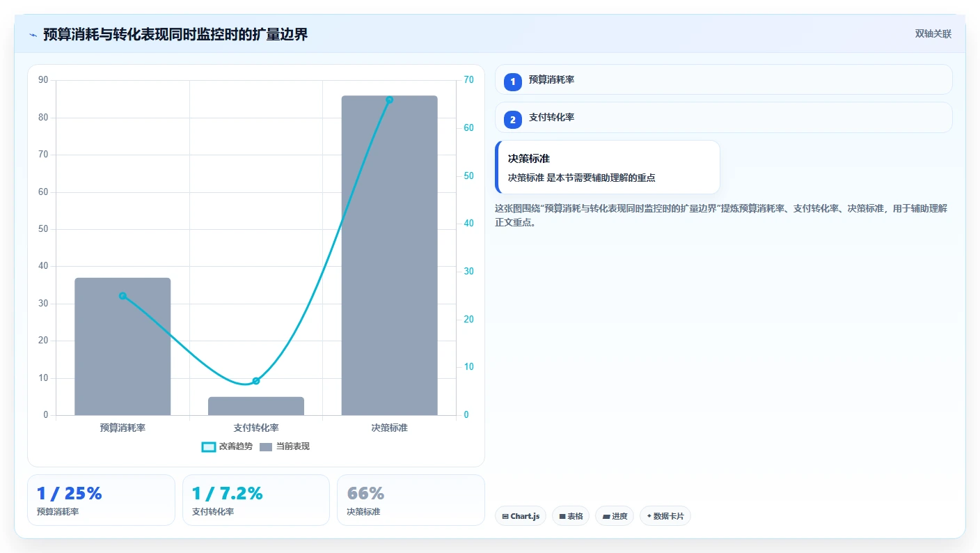Select list item 1 预算消耗率
980x553 pixels.
pyautogui.click(x=724, y=80)
